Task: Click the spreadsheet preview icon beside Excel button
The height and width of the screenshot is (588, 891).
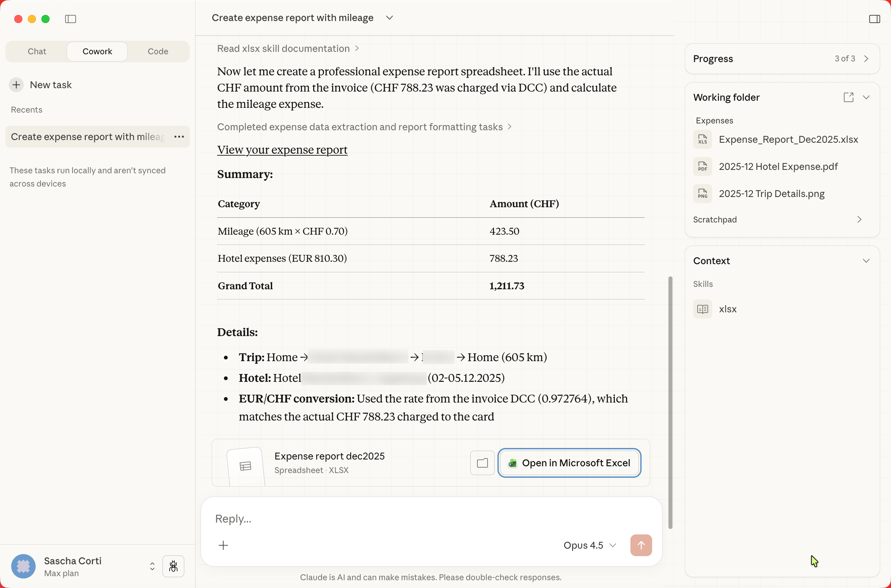Action: tap(482, 463)
